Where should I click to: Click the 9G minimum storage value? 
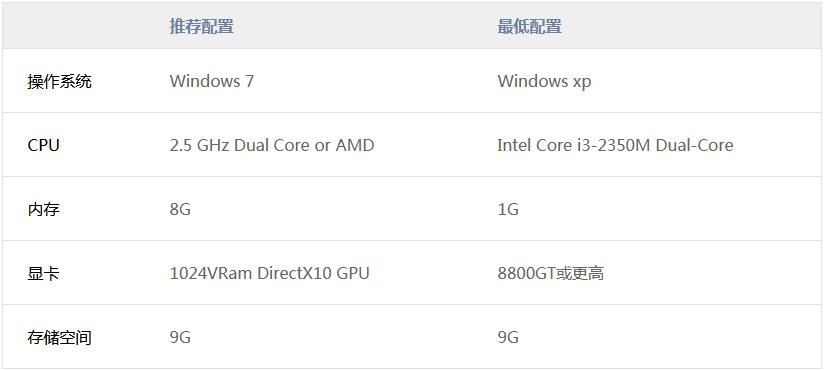pos(508,337)
